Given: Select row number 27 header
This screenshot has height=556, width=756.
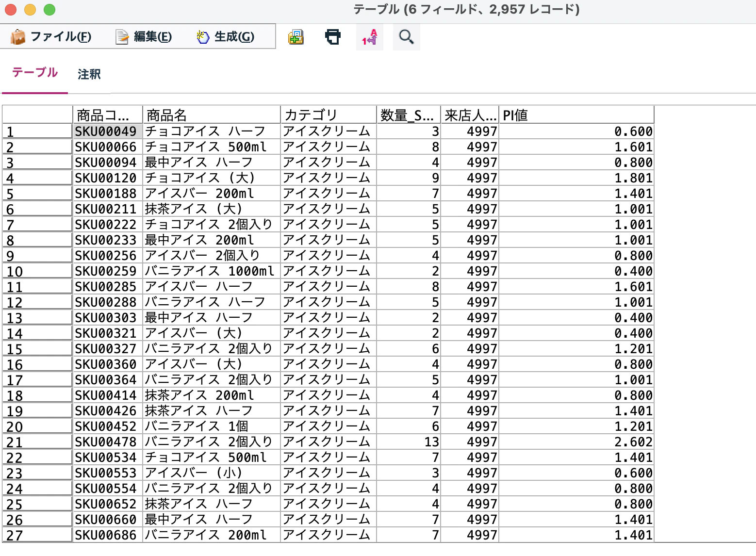Looking at the screenshot, I should pos(37,535).
